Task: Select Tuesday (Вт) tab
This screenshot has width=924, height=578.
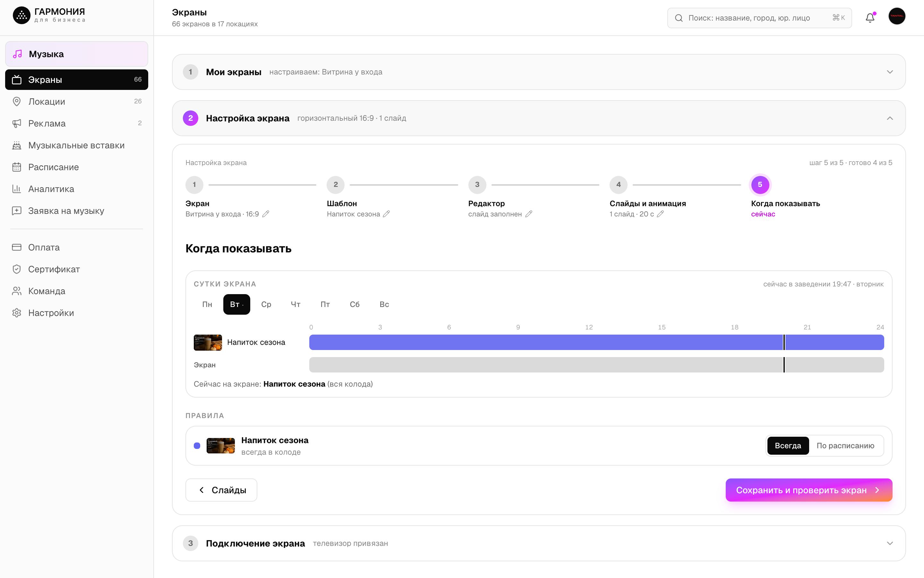Action: pos(236,304)
